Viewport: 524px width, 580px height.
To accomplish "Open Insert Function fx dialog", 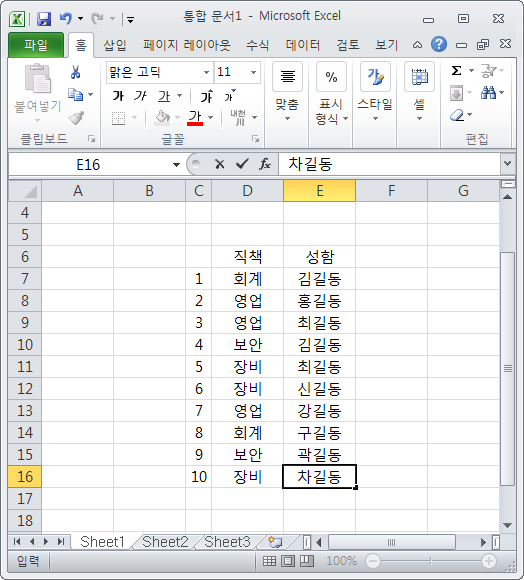I will (265, 164).
